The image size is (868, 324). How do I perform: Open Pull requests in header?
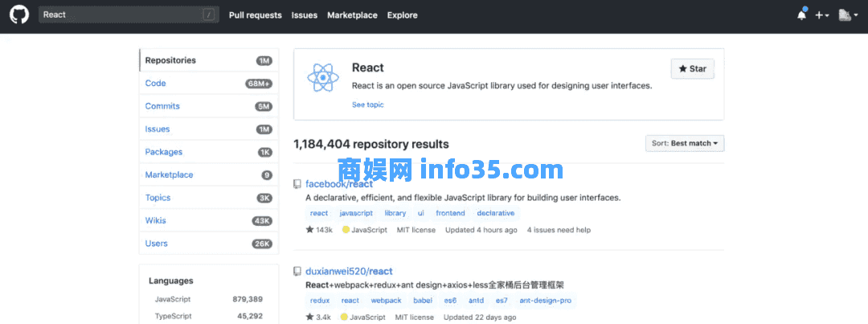click(256, 15)
